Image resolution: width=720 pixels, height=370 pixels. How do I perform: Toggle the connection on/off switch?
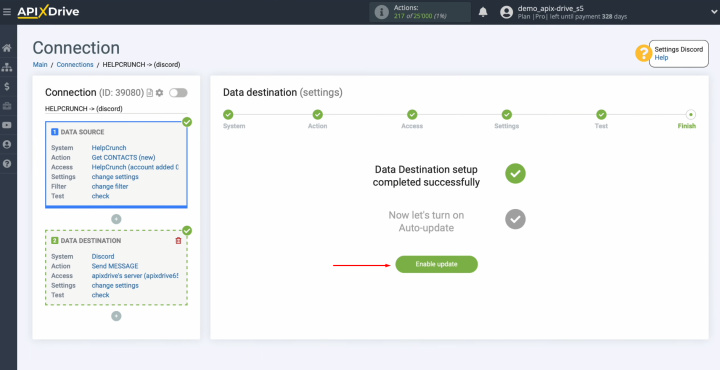pos(178,93)
